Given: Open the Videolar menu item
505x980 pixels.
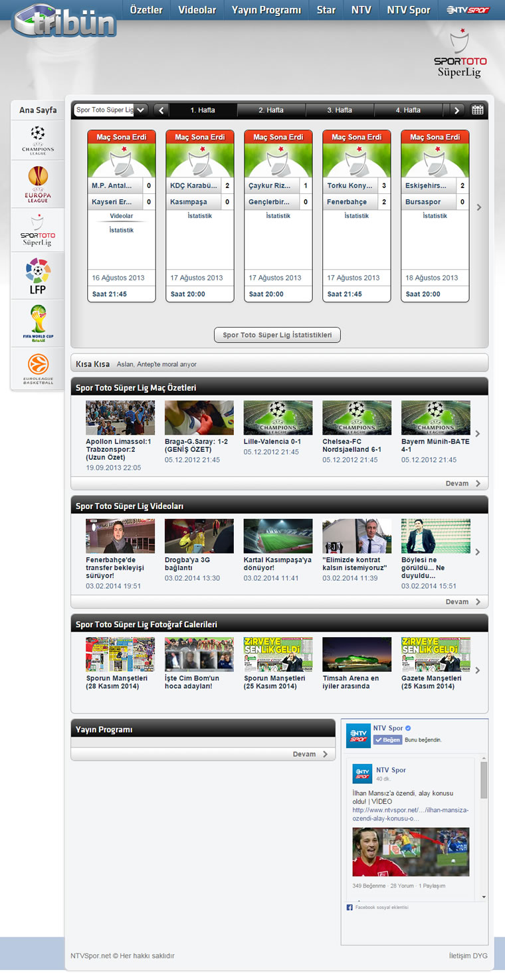Looking at the screenshot, I should click(x=197, y=10).
